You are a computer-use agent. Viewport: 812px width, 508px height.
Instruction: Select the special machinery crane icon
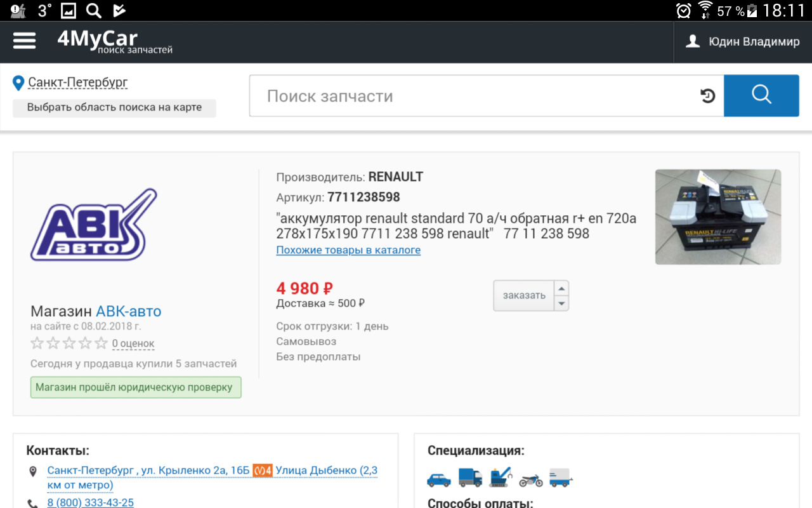pos(501,477)
